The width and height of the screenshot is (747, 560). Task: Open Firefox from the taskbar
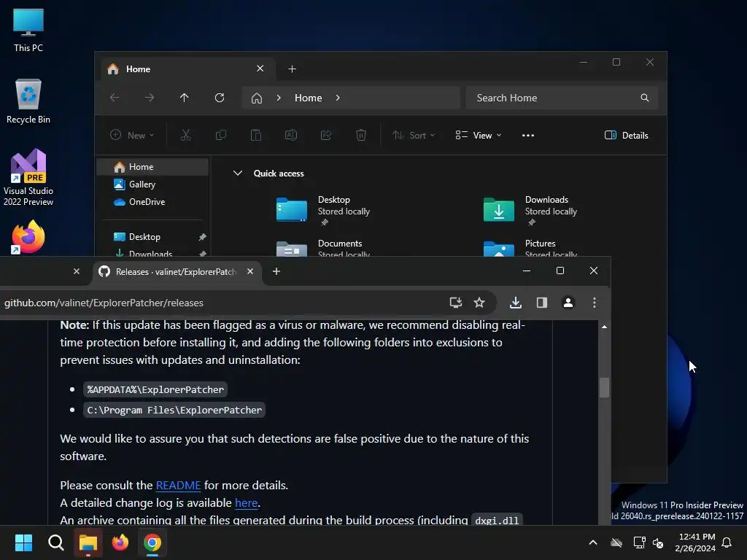click(x=120, y=542)
